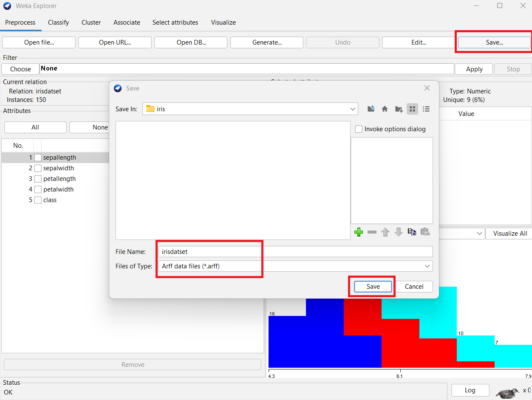
Task: Click the move down arrow icon
Action: click(399, 232)
